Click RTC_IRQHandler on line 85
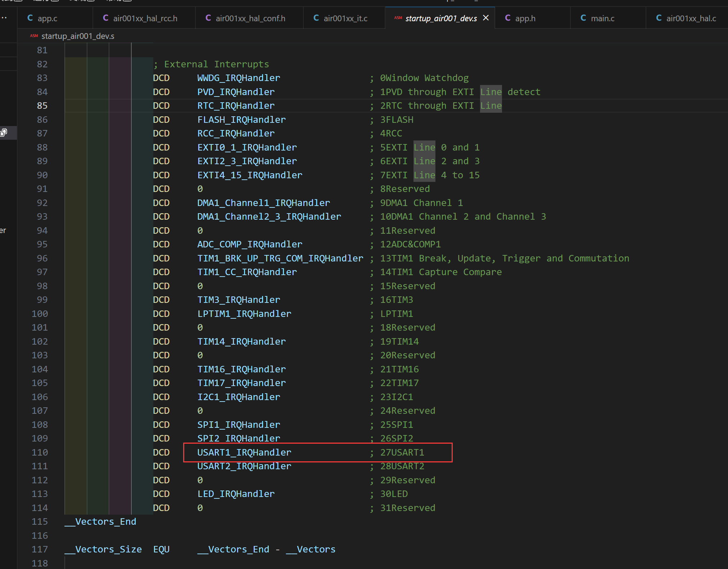The image size is (728, 569). [x=236, y=106]
